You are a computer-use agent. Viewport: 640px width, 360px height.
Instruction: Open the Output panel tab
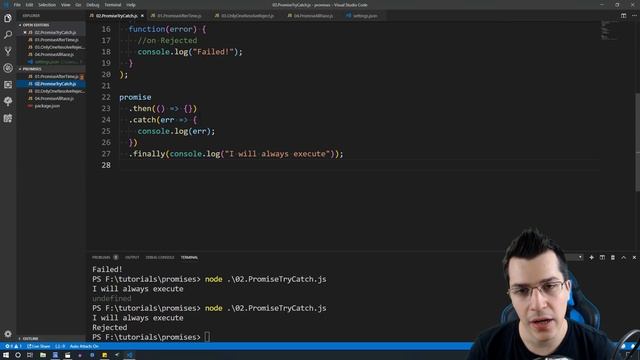(132, 258)
